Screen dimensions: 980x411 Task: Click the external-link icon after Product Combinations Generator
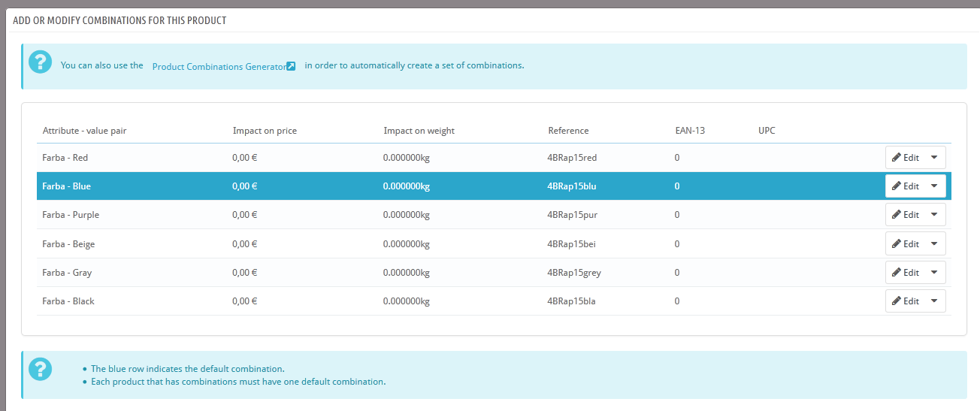point(291,66)
